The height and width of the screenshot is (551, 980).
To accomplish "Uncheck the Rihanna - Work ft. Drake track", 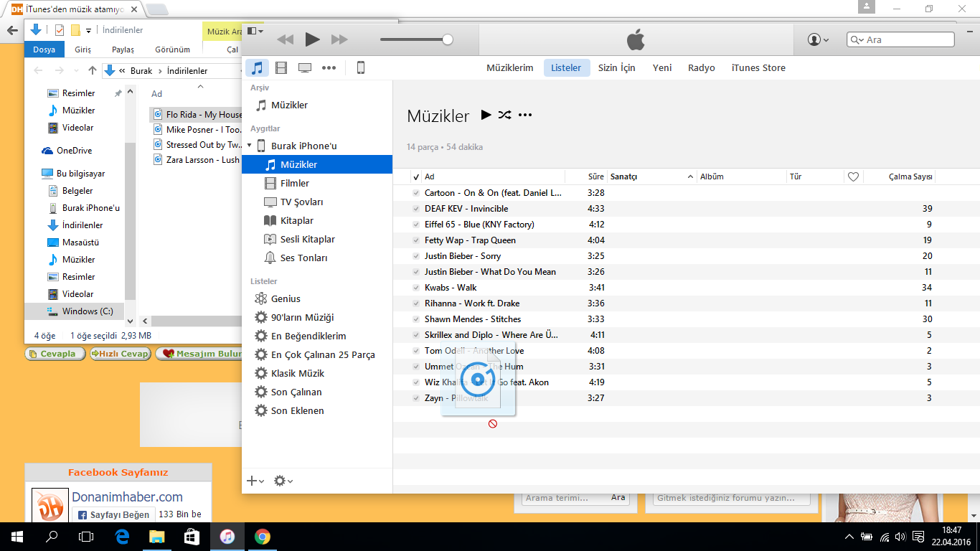I will (x=416, y=303).
